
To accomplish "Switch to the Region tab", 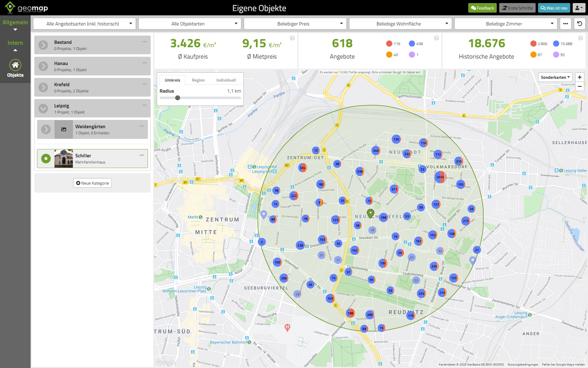I will click(198, 80).
